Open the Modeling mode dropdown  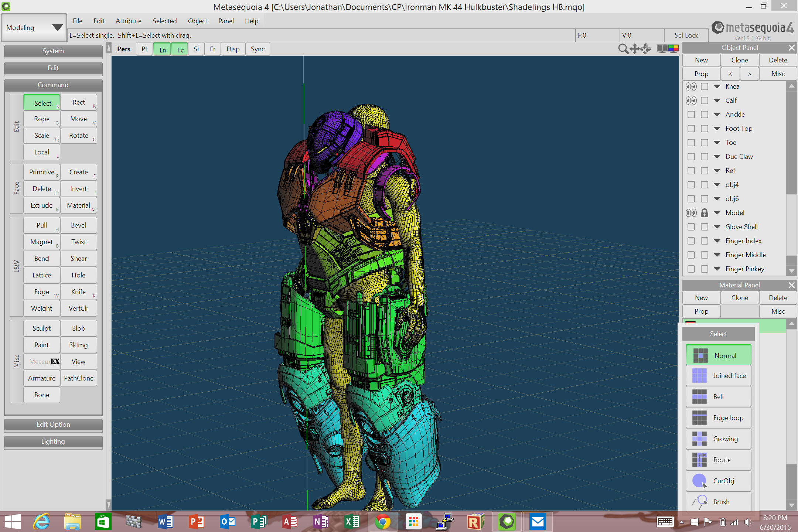click(x=34, y=28)
